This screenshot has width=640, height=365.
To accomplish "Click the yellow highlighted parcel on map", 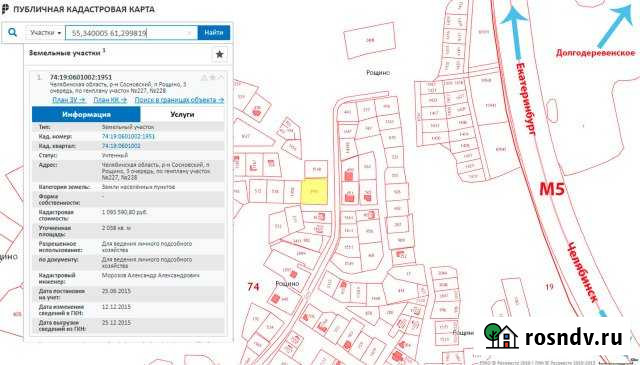I will [x=314, y=191].
